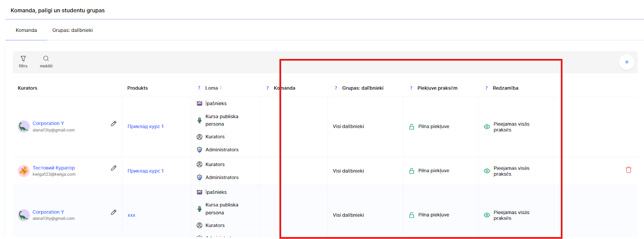The width and height of the screenshot is (644, 239).
Task: Sort by the Loma column arrows
Action: (221, 88)
